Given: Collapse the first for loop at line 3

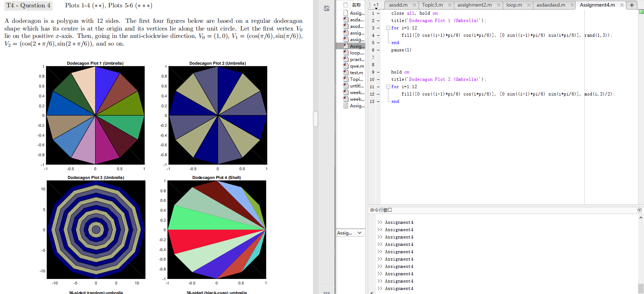Looking at the screenshot, I should coord(388,28).
